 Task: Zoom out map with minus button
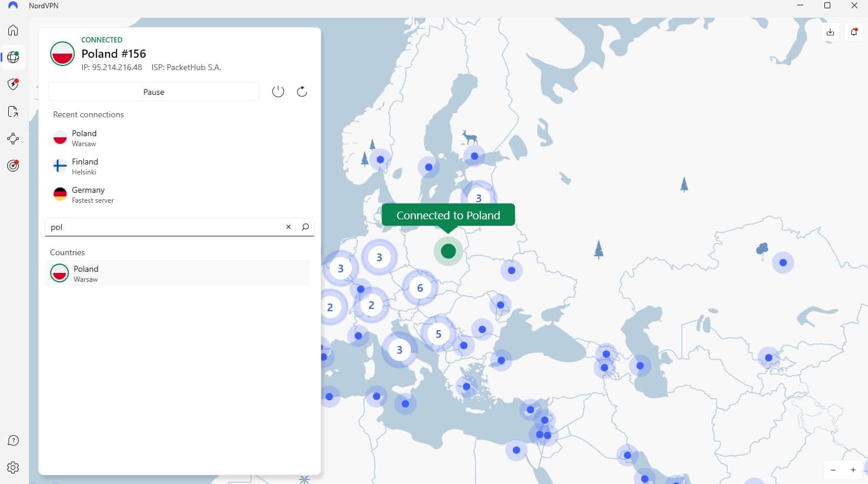tap(833, 470)
